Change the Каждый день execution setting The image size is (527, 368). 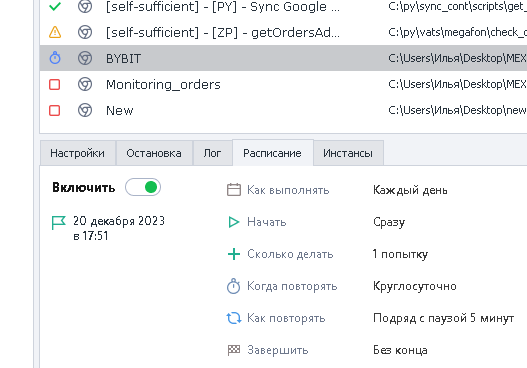click(x=410, y=190)
